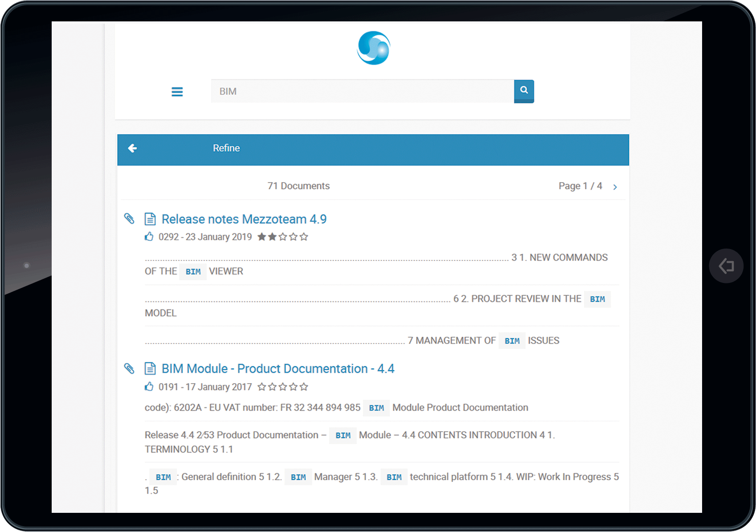Open Release notes Mezzoteam 4.9 link
Viewport: 756px width, 532px height.
tap(244, 219)
